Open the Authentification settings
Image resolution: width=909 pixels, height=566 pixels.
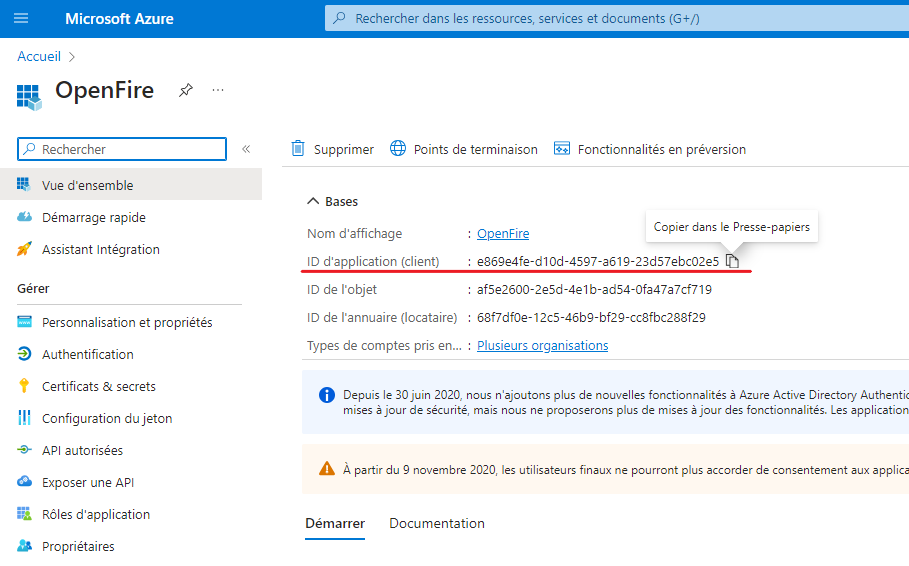(88, 354)
